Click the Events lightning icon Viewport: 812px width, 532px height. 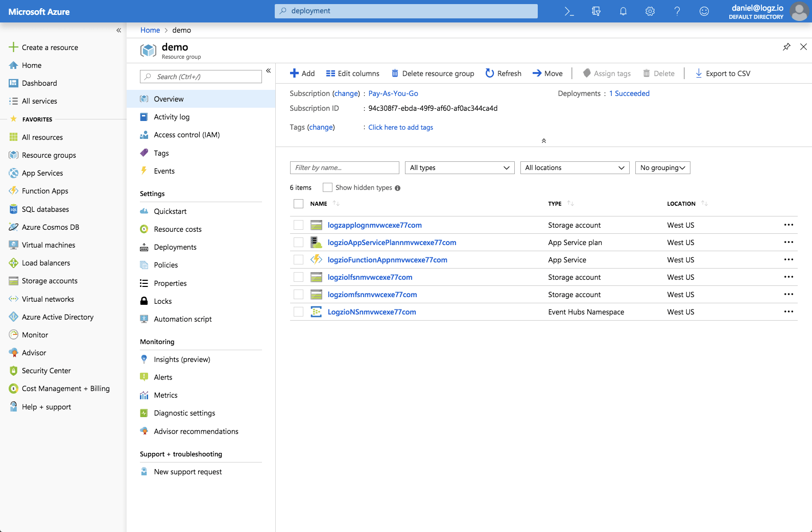[x=144, y=171]
